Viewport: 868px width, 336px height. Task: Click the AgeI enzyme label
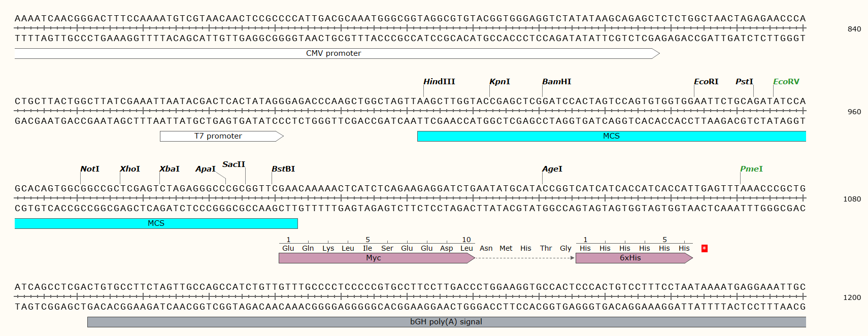click(552, 169)
